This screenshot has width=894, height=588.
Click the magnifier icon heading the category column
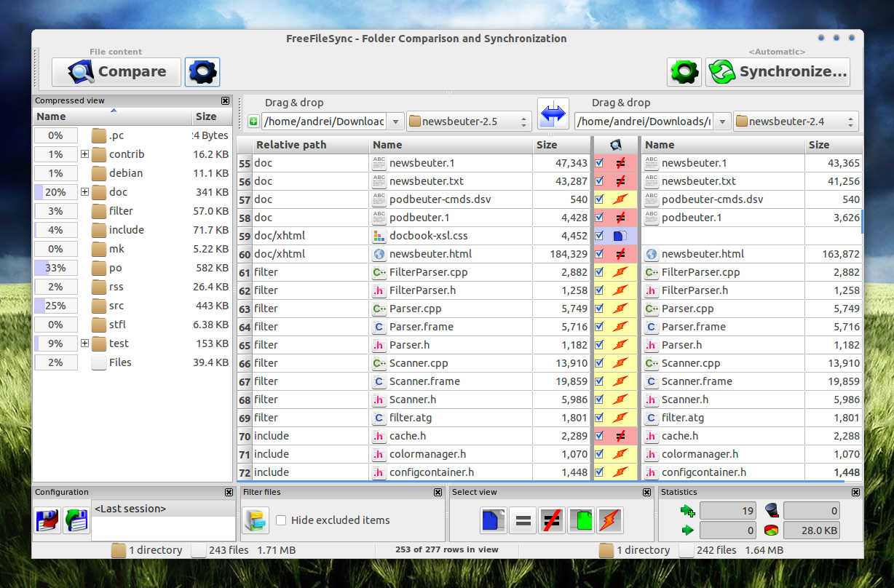coord(616,145)
